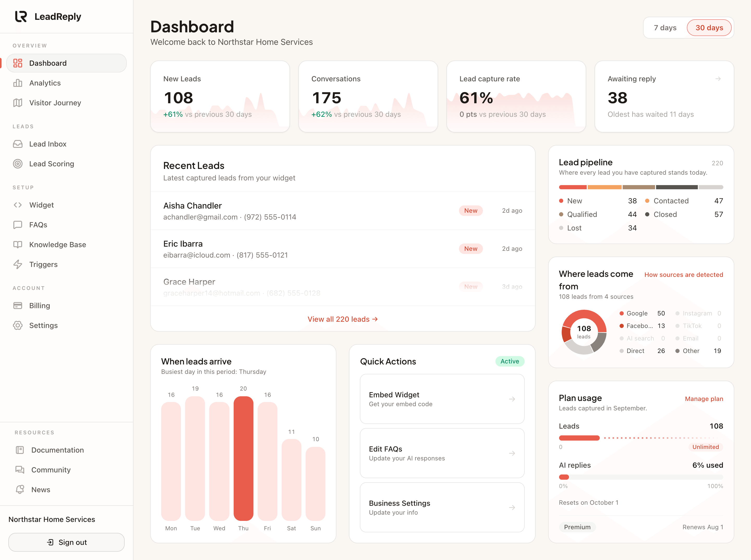This screenshot has height=560, width=751.
Task: Click the Manage plan link
Action: pyautogui.click(x=704, y=399)
